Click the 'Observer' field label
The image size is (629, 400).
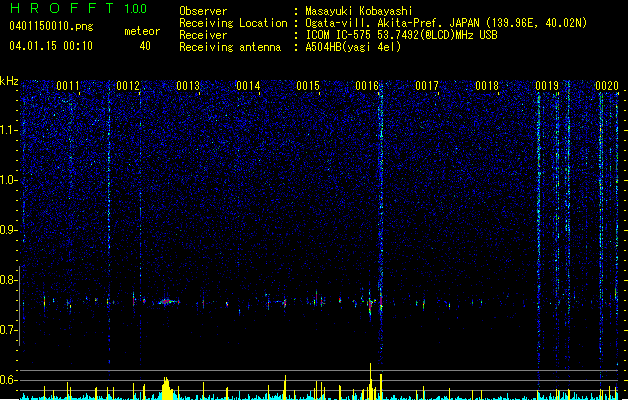pyautogui.click(x=203, y=11)
